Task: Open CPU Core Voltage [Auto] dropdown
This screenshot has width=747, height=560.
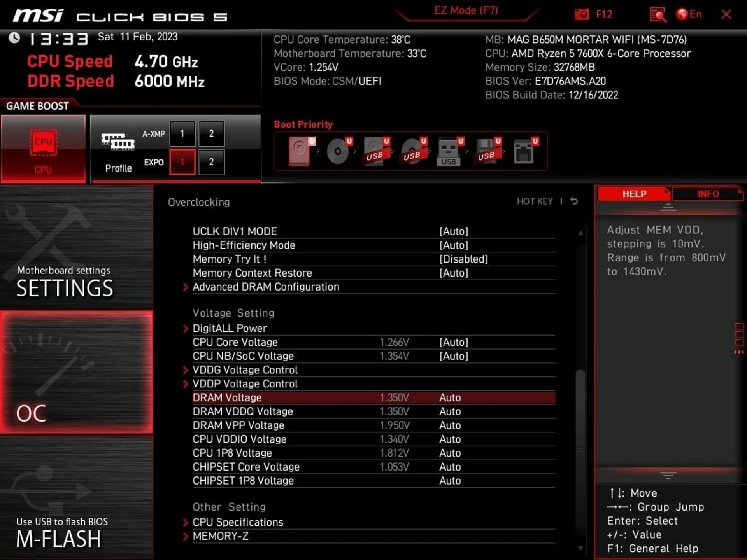Action: pyautogui.click(x=454, y=342)
